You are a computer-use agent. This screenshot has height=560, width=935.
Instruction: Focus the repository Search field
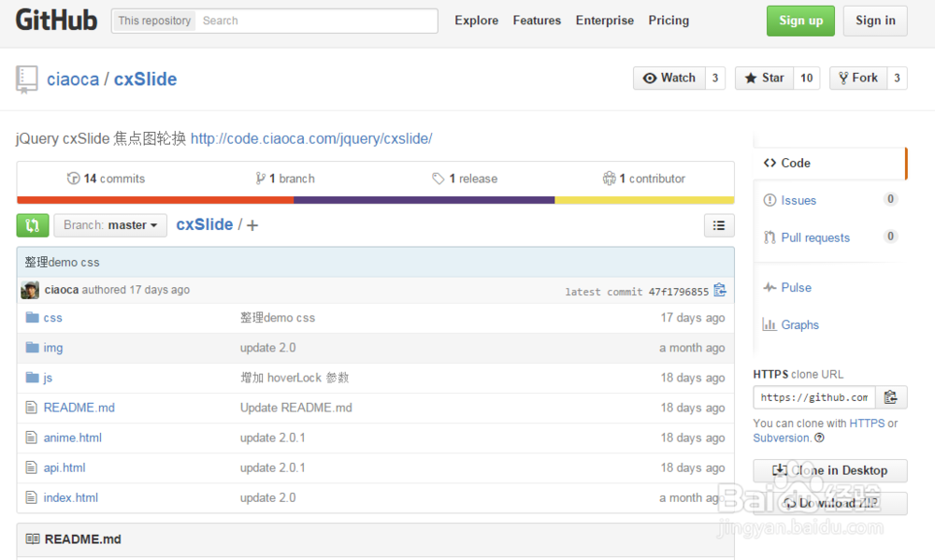click(x=317, y=21)
